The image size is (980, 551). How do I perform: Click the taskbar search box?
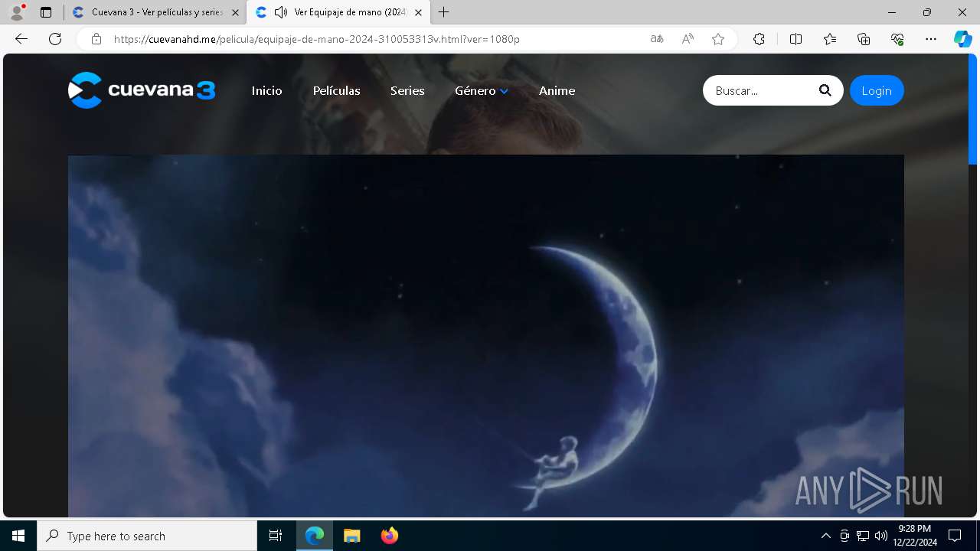point(147,536)
